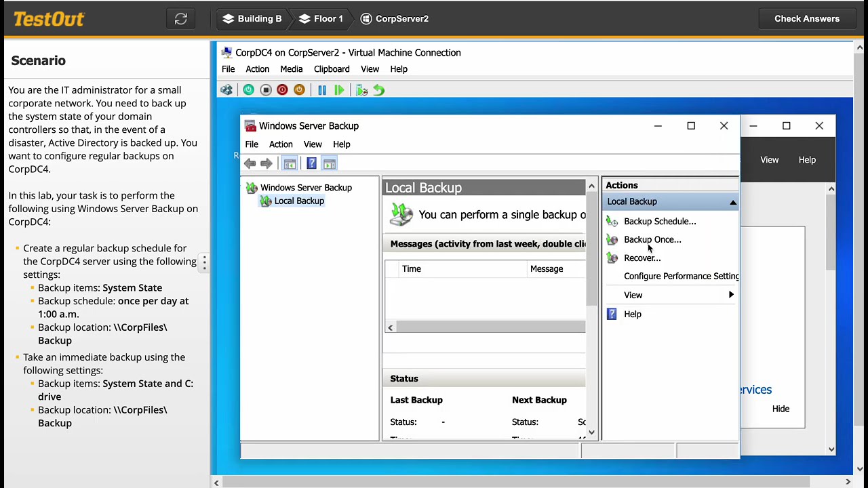868x488 pixels.
Task: Click the Checkpoint icon in VM toolbar
Action: click(x=361, y=90)
